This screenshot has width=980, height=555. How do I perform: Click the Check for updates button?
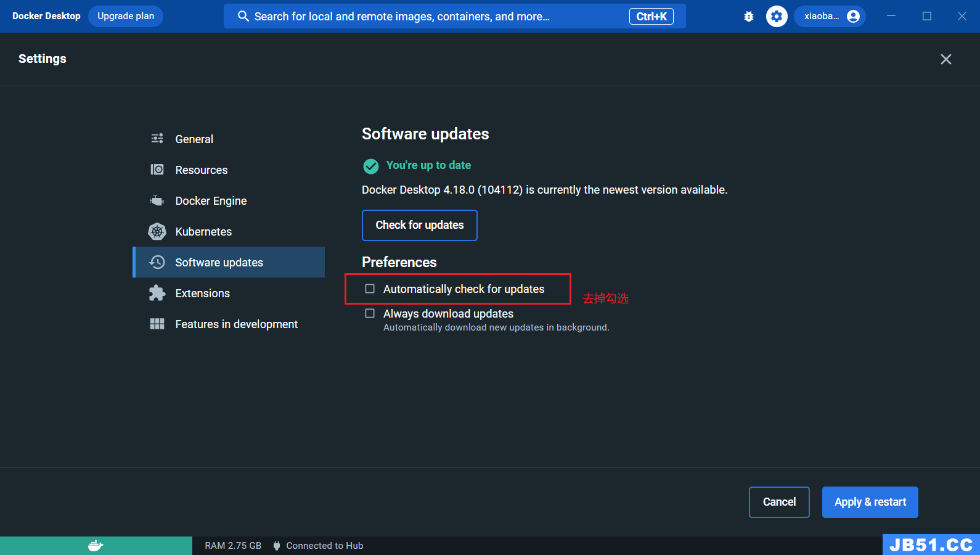click(420, 225)
